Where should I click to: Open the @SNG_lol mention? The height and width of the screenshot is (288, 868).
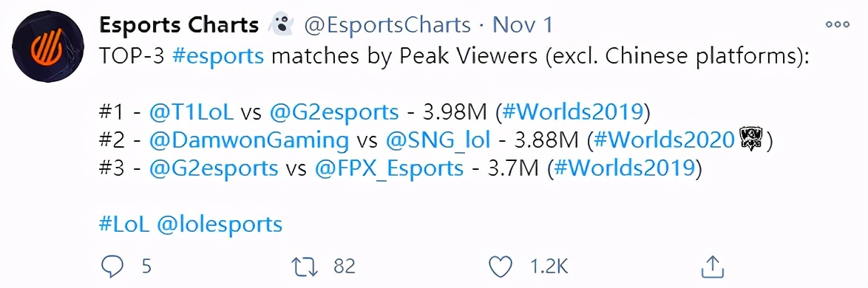point(438,140)
